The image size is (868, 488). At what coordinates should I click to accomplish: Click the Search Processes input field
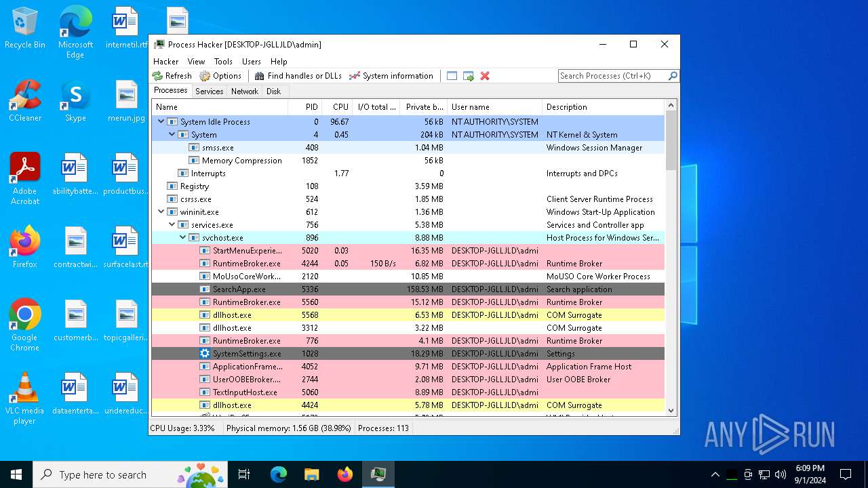613,76
